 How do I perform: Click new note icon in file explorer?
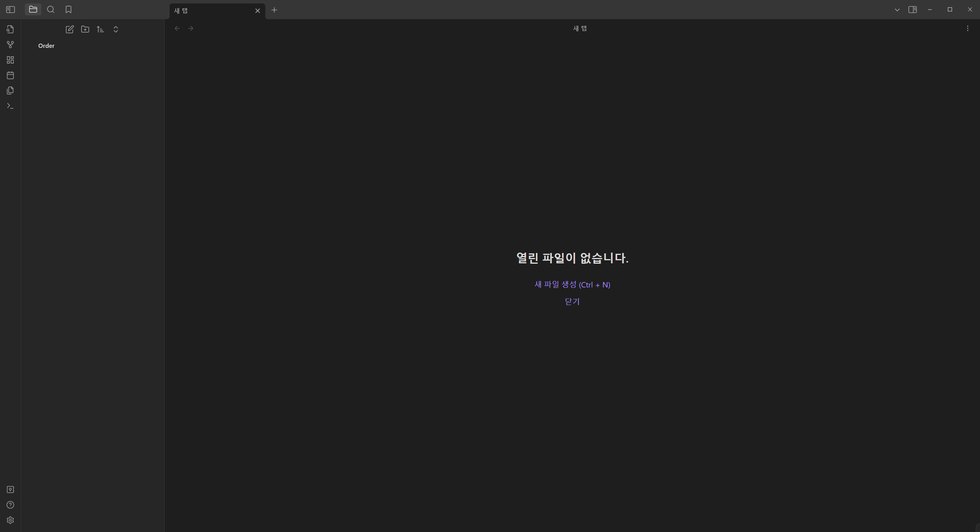pos(70,29)
